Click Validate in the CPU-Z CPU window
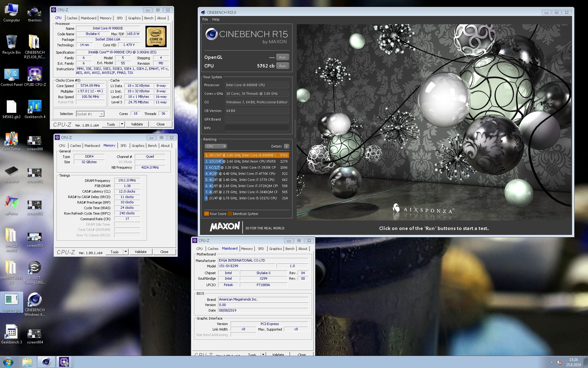Screen dimensions: 588x368 [x=137, y=124]
